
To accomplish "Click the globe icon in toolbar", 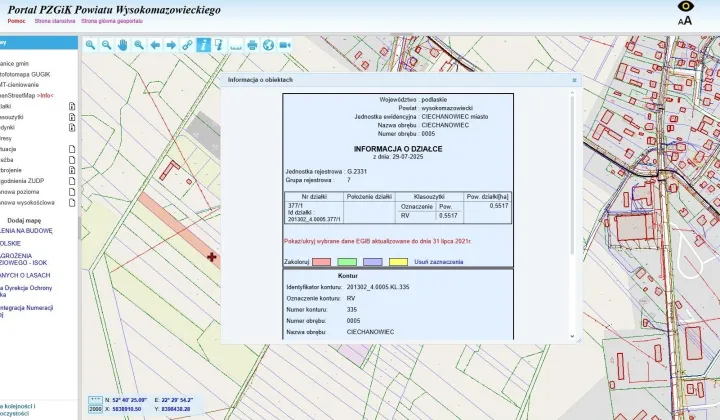I will [269, 45].
